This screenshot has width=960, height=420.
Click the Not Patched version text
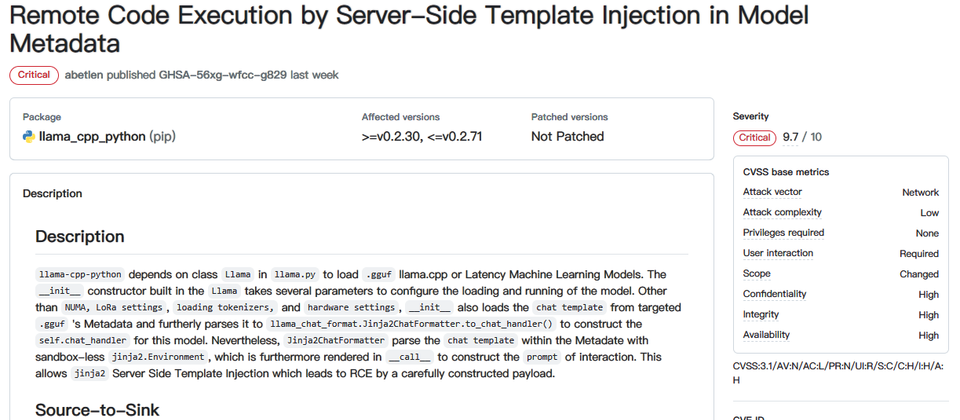coord(567,137)
